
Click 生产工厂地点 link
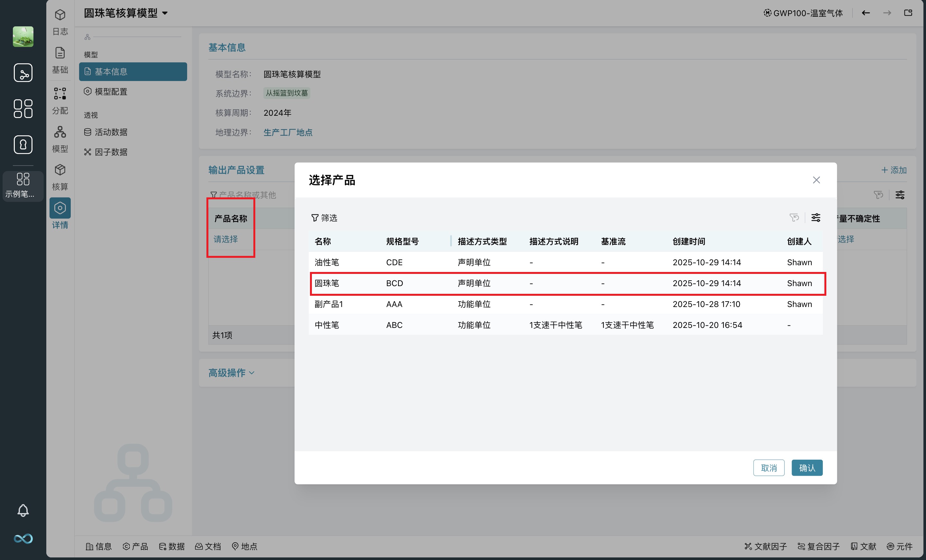[288, 132]
